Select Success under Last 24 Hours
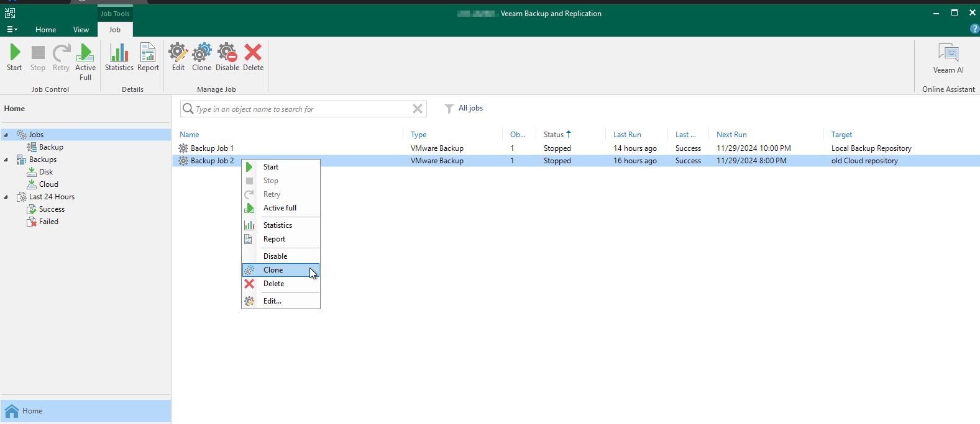 pyautogui.click(x=52, y=209)
